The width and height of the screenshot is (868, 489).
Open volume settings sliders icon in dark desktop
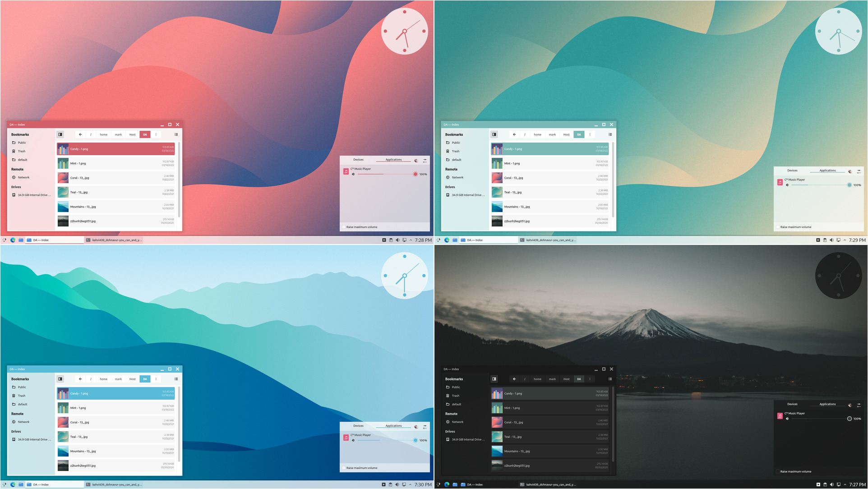859,405
